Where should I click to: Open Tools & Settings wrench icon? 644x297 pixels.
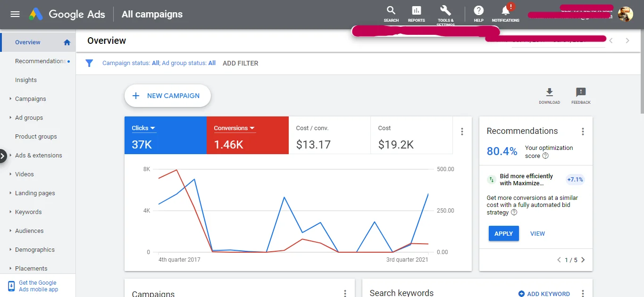445,11
